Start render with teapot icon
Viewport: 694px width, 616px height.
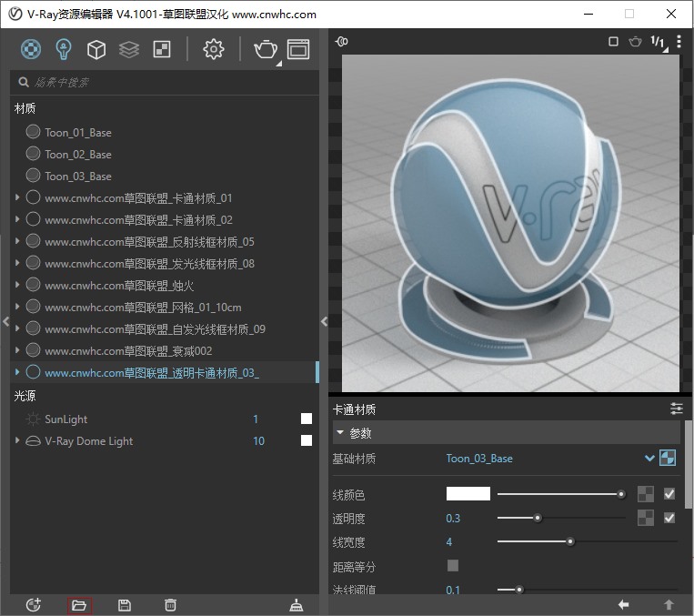point(266,49)
